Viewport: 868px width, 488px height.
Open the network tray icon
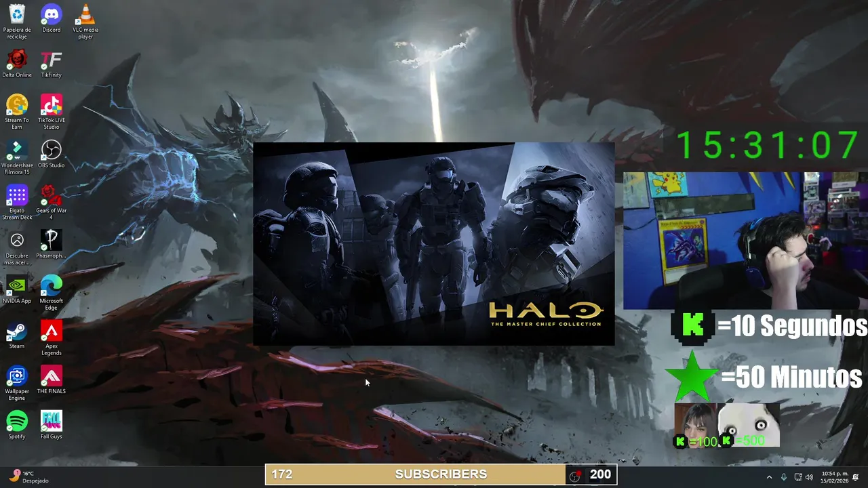pos(798,477)
